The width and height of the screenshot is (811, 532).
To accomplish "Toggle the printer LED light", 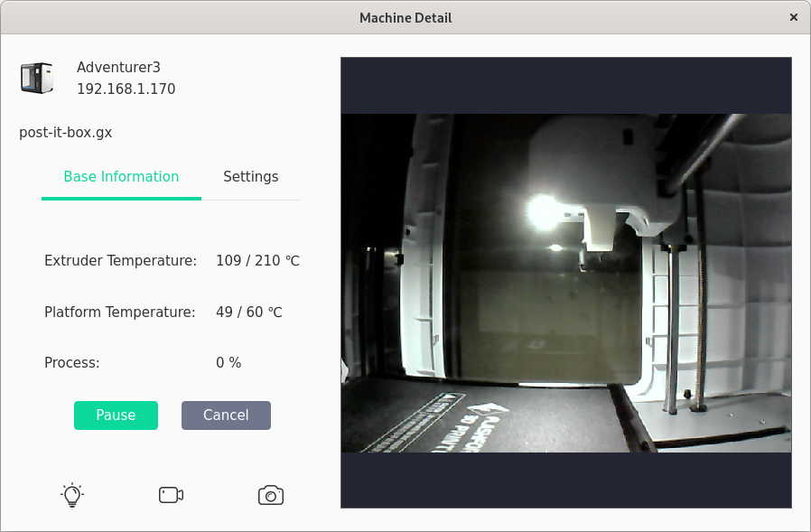I will 72,495.
